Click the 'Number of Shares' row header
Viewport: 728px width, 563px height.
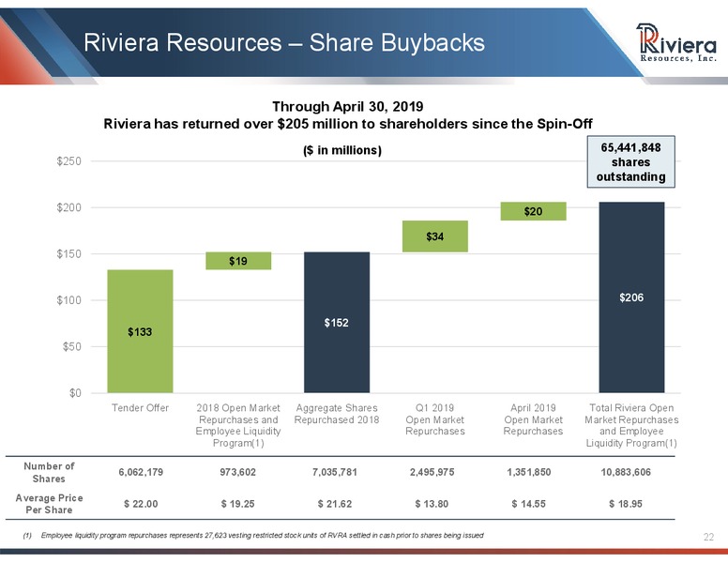49,472
